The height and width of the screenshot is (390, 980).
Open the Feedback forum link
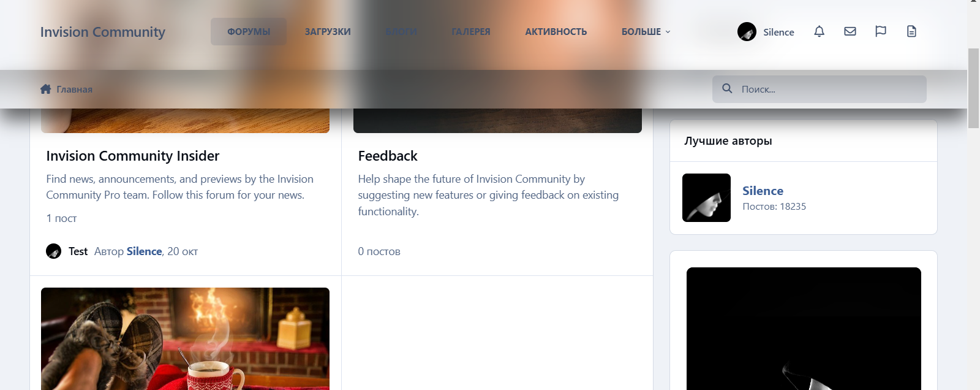point(388,156)
